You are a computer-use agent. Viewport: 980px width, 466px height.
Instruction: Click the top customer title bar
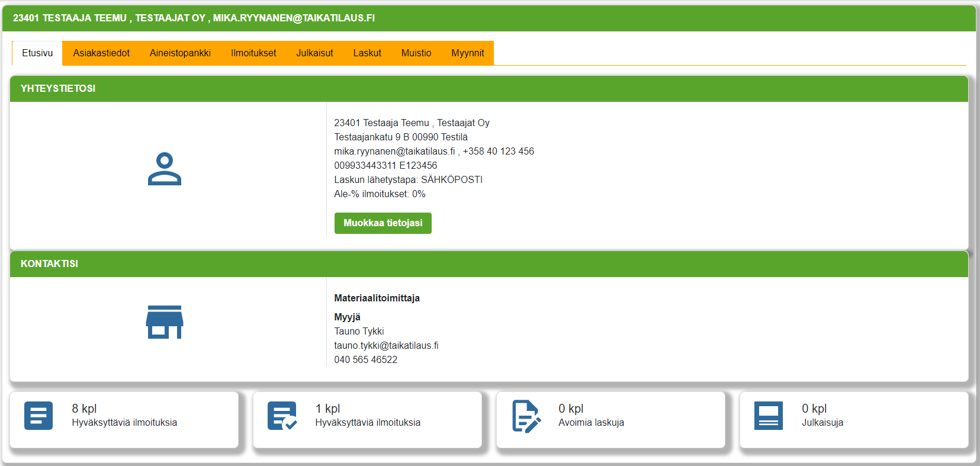click(x=489, y=18)
